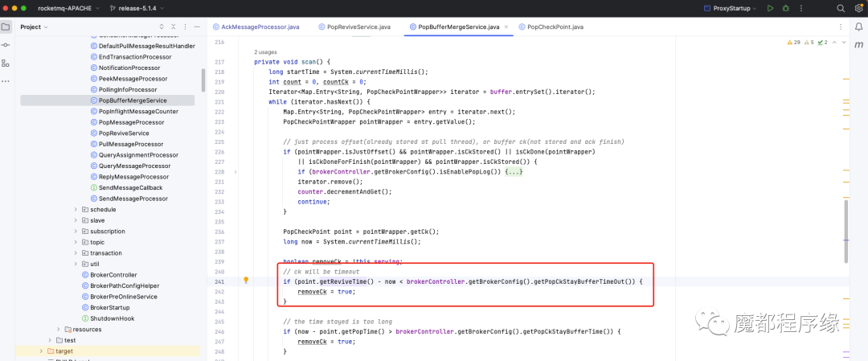868x361 pixels.
Task: Expand the topic folder
Action: 76,242
